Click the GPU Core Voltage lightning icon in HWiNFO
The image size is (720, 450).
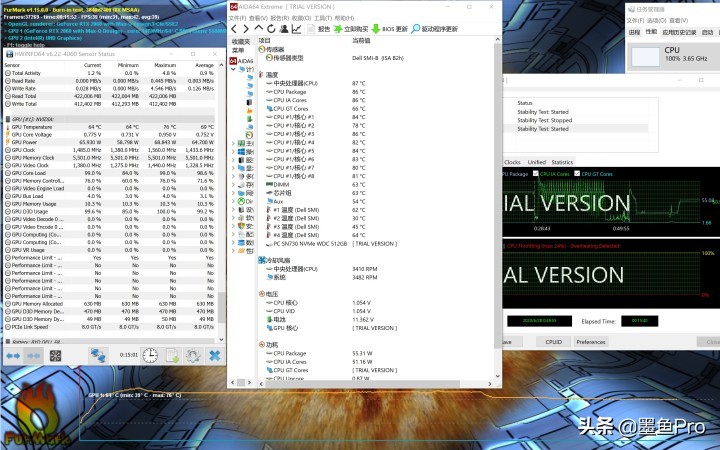[x=8, y=135]
